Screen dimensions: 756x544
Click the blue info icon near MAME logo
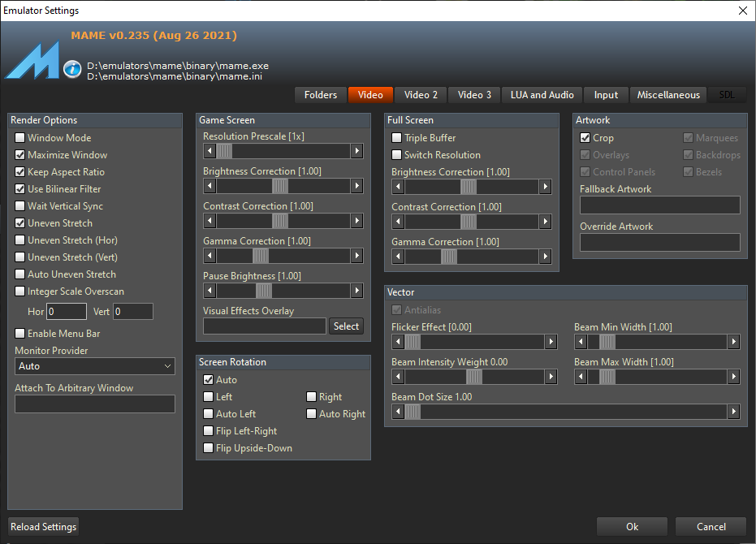(x=73, y=70)
